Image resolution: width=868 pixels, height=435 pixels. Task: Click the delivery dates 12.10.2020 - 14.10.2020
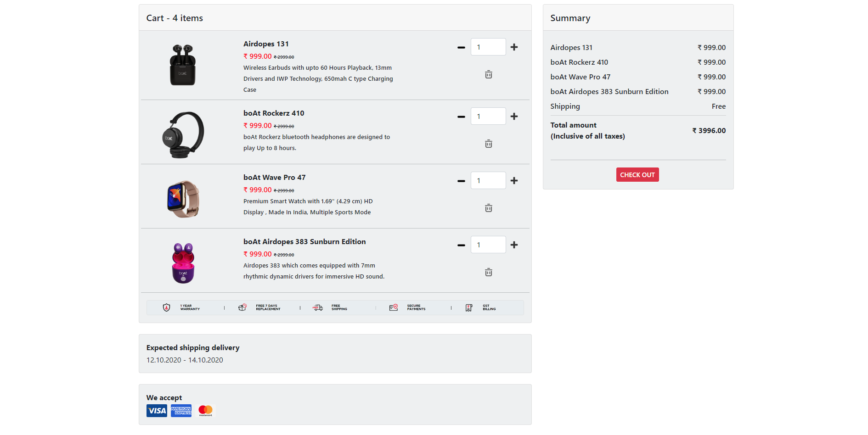tap(185, 360)
